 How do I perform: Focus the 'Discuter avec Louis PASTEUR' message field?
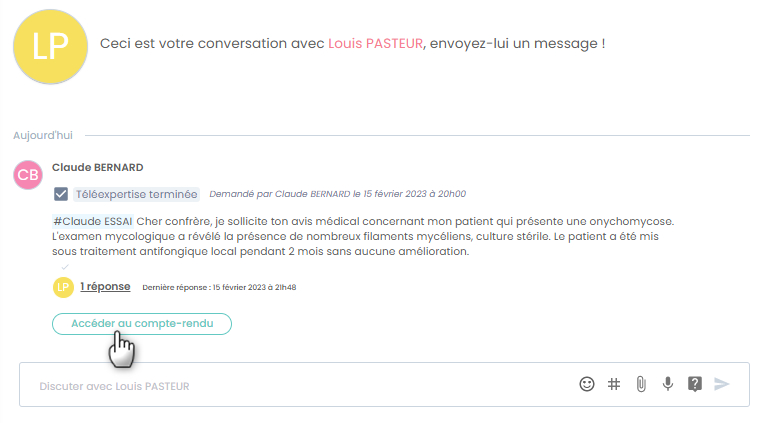coord(300,385)
